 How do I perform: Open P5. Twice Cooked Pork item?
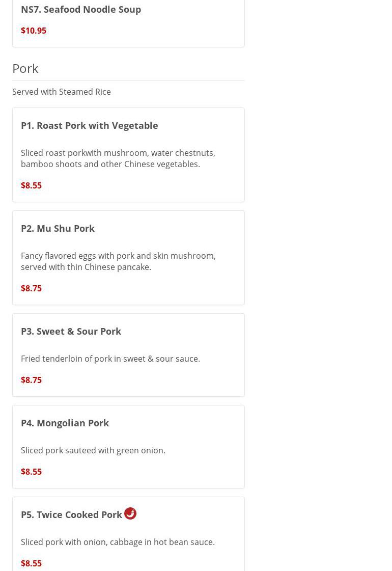tap(72, 514)
